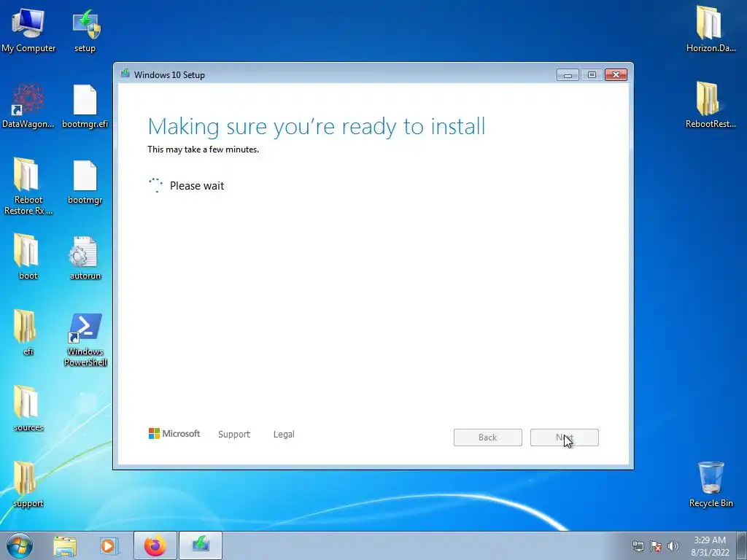Select the Reboot Restore Rx folder
747x560 pixels.
[28, 186]
